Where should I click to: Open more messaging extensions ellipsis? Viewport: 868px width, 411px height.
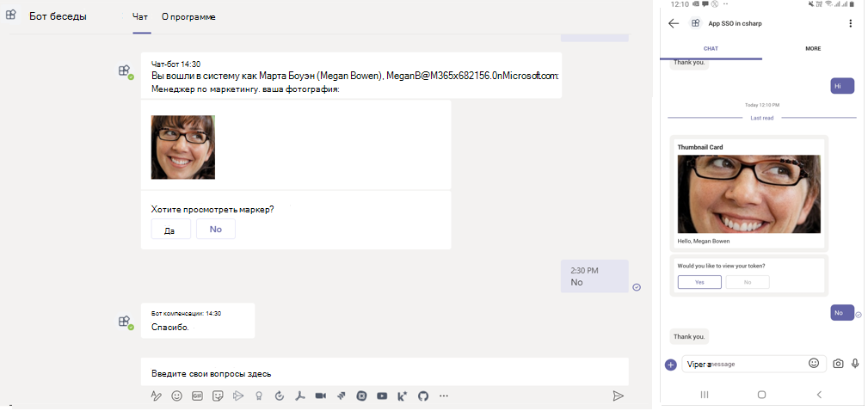443,396
